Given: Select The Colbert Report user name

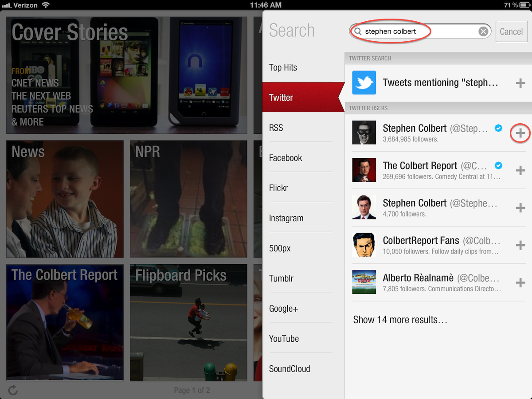Looking at the screenshot, I should (x=420, y=166).
